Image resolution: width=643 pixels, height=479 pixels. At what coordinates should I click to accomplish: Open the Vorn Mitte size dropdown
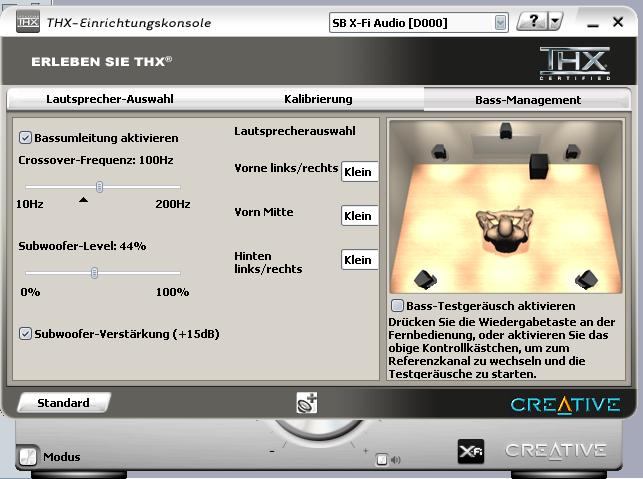click(359, 216)
